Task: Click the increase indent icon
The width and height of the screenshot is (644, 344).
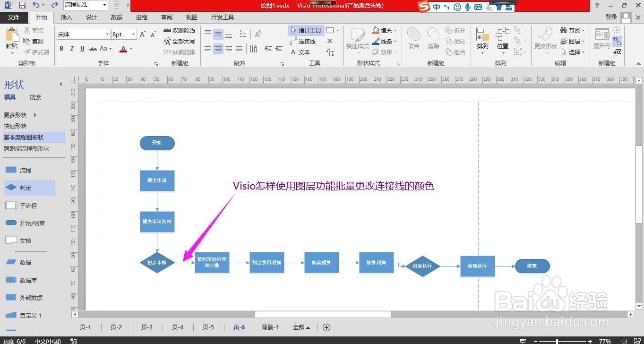Action: (x=279, y=49)
